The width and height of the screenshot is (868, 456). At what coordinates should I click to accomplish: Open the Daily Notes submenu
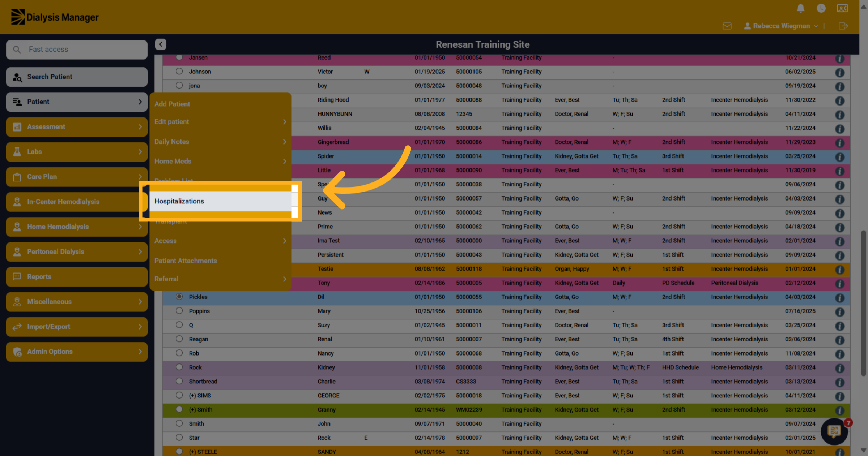[220, 142]
